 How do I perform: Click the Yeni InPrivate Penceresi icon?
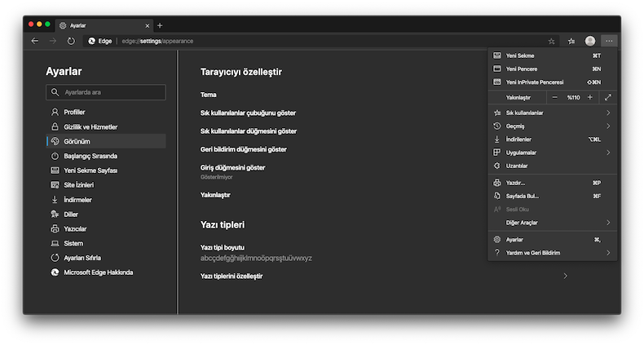[497, 82]
